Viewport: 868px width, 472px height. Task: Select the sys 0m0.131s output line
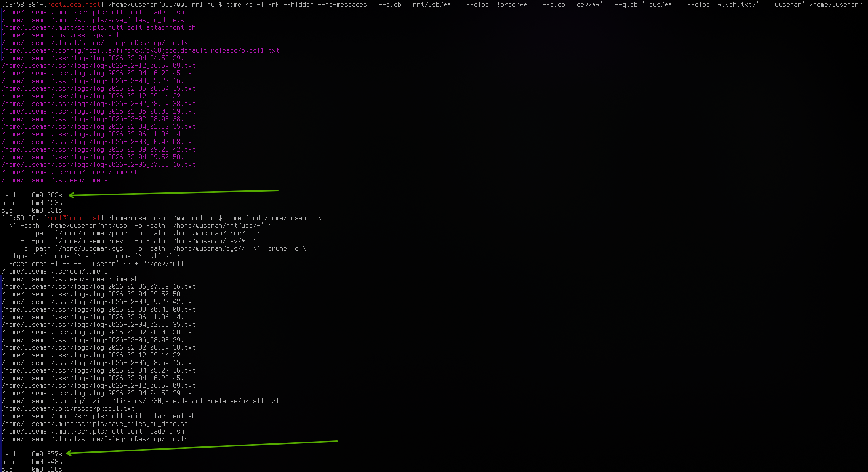pos(32,210)
